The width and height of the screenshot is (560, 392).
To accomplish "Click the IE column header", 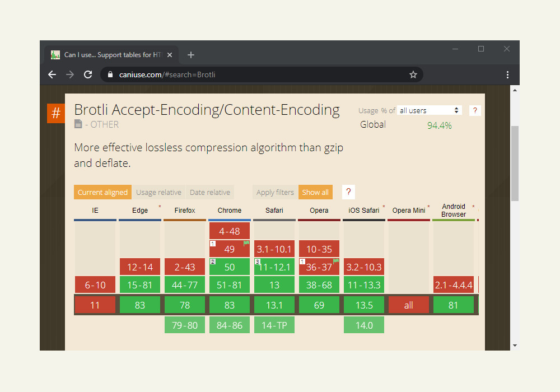I will (x=95, y=211).
